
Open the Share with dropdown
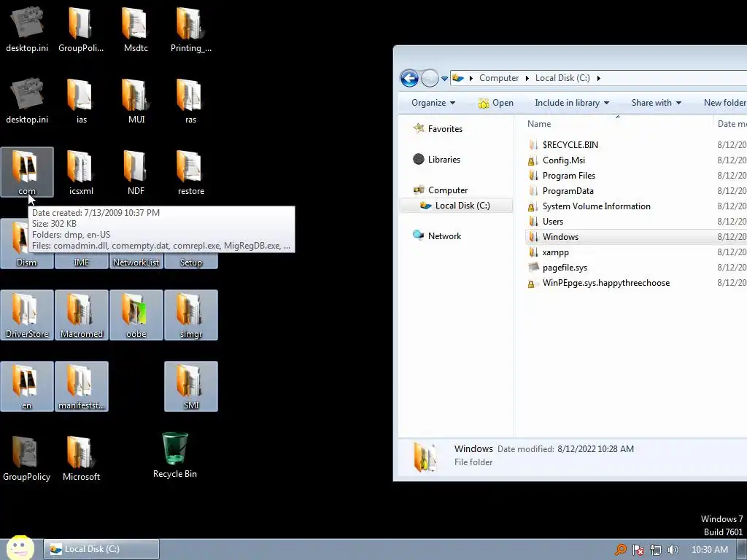pos(656,103)
